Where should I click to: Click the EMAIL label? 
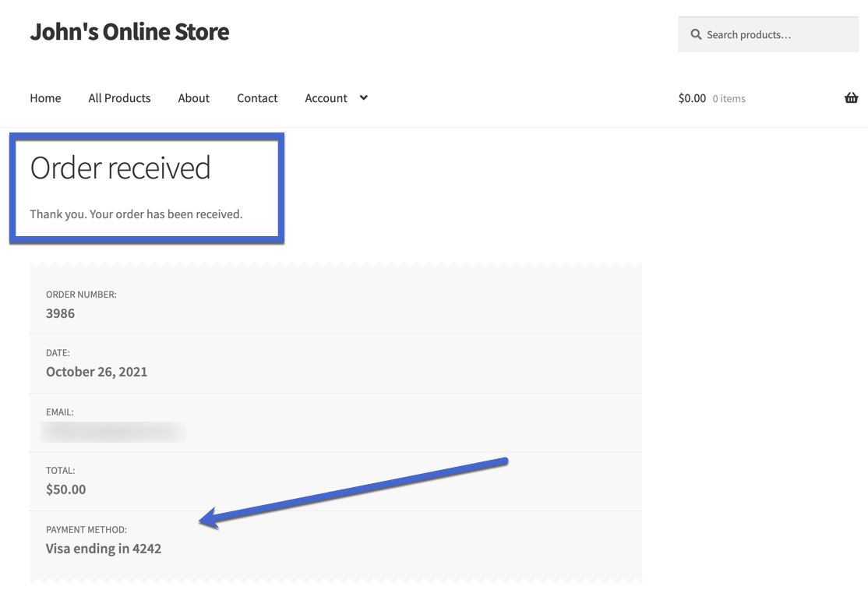point(60,412)
